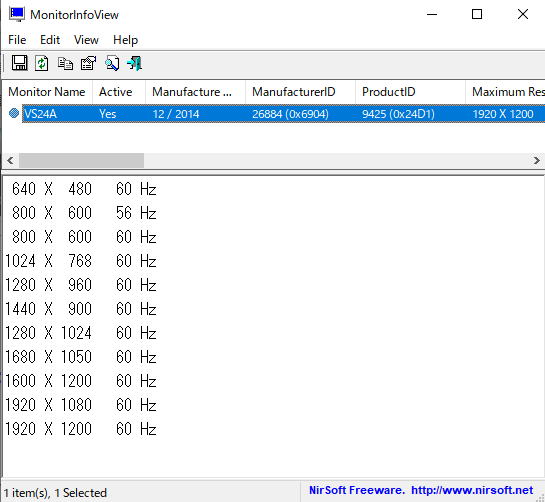
Task: Click the Copy Selected Items icon
Action: (65, 64)
